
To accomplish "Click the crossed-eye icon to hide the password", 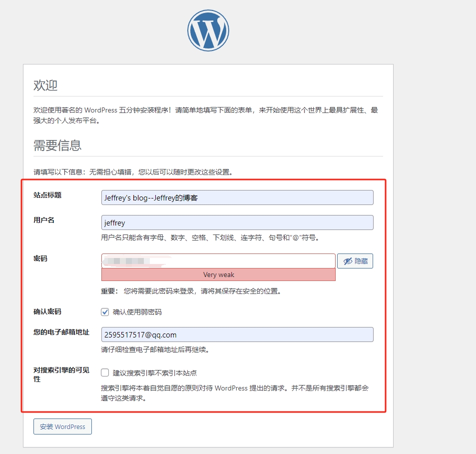I will coord(348,261).
